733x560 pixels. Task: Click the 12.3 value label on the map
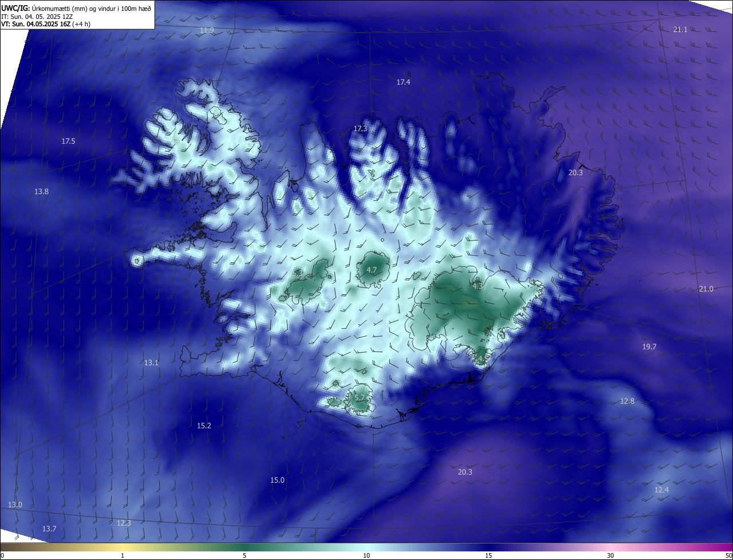(x=124, y=523)
